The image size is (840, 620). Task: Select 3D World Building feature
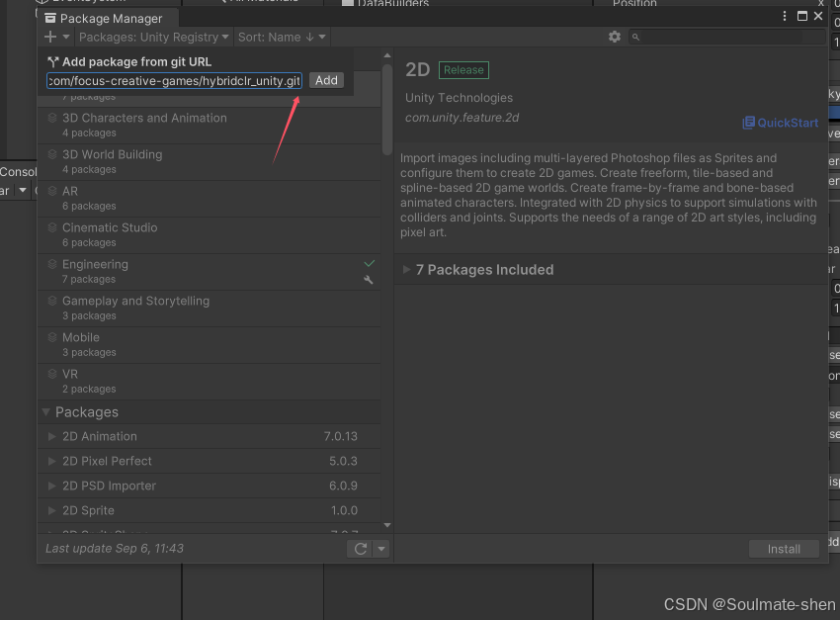[x=209, y=162]
